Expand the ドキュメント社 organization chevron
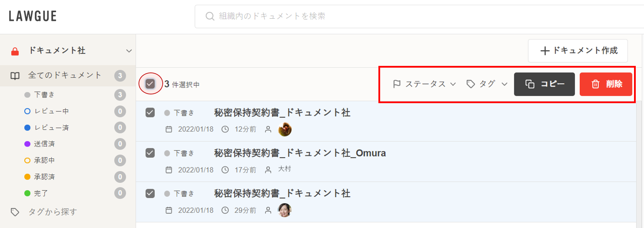 coord(129,51)
